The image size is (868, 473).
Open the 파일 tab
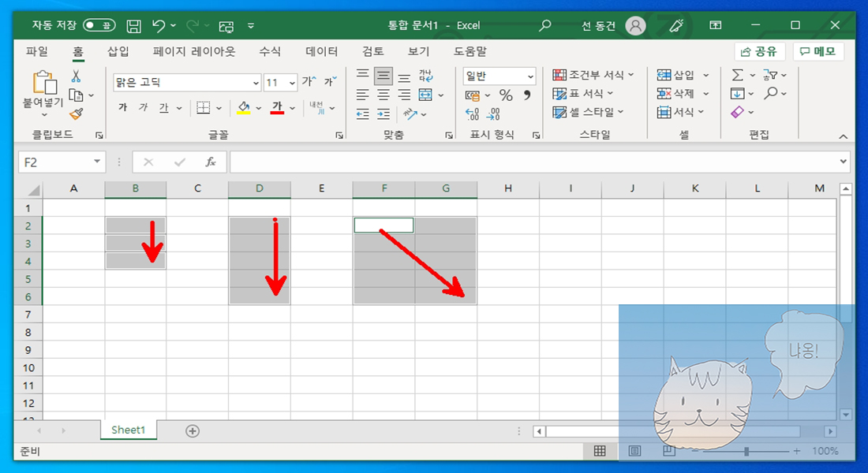[x=36, y=51]
